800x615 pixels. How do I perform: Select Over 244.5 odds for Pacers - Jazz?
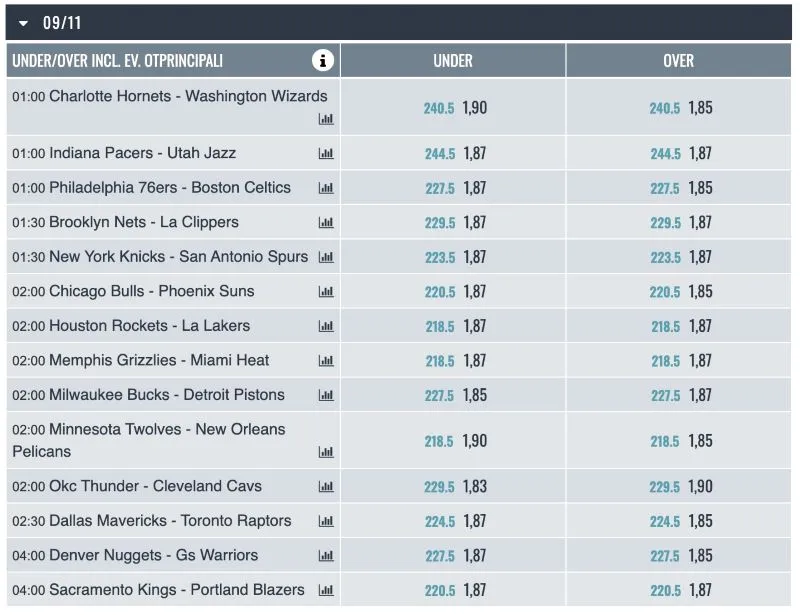[679, 153]
